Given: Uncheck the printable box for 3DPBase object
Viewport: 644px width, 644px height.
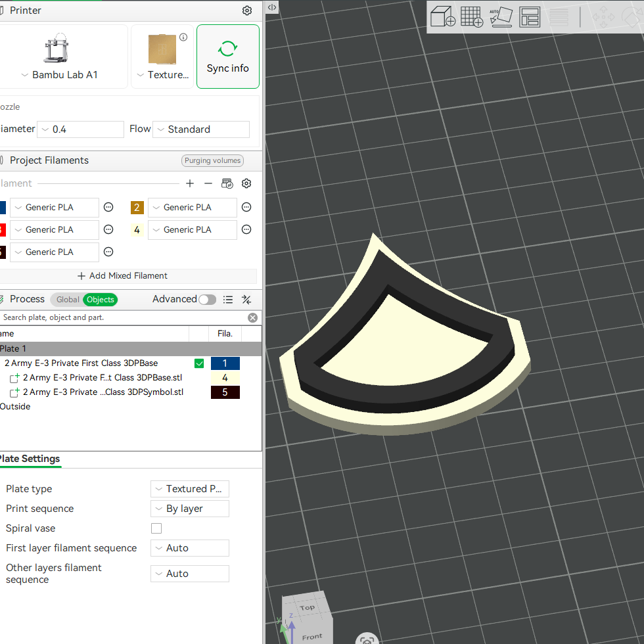Looking at the screenshot, I should [x=199, y=363].
